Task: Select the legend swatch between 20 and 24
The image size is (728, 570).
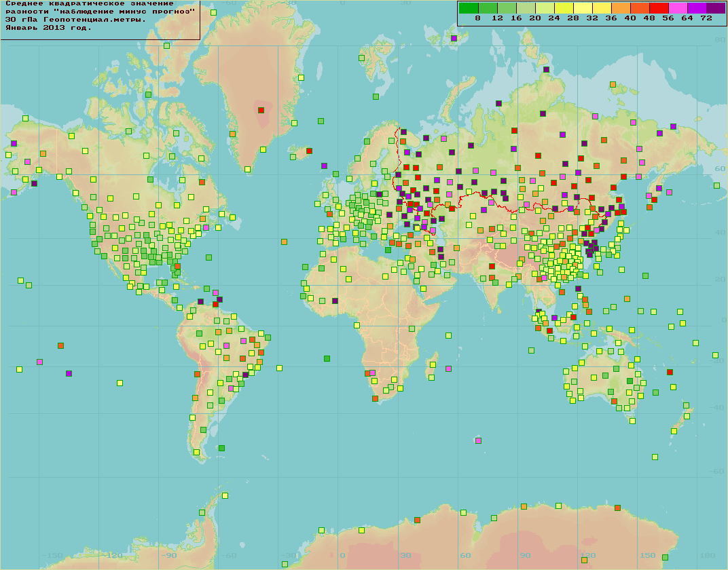Action: click(545, 8)
